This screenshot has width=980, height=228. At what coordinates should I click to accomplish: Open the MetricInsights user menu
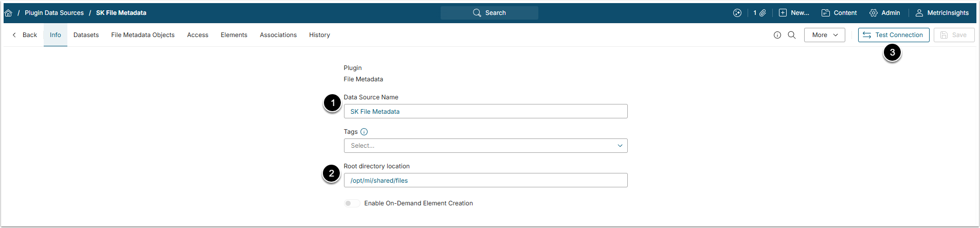click(x=943, y=13)
